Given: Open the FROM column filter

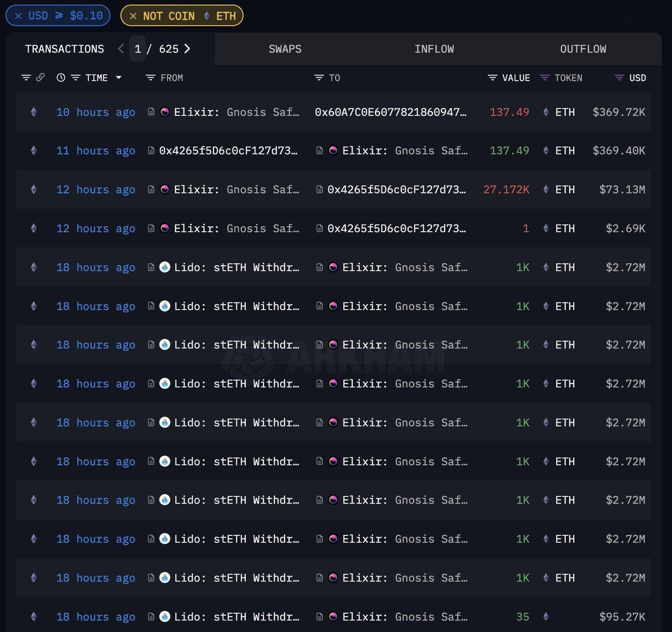Looking at the screenshot, I should pyautogui.click(x=150, y=78).
